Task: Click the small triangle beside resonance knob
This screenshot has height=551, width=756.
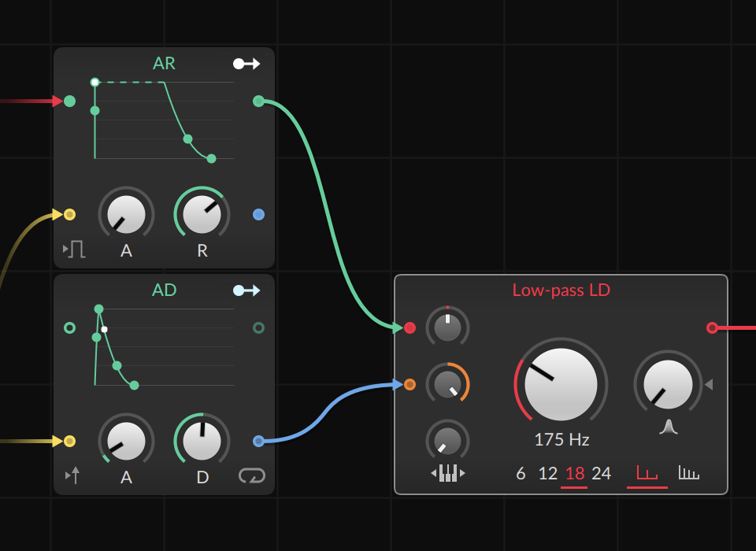Action: (709, 384)
